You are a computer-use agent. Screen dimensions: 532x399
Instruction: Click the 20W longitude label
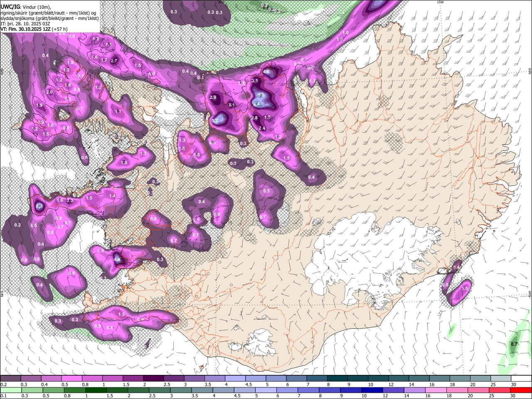pyautogui.click(x=222, y=2)
